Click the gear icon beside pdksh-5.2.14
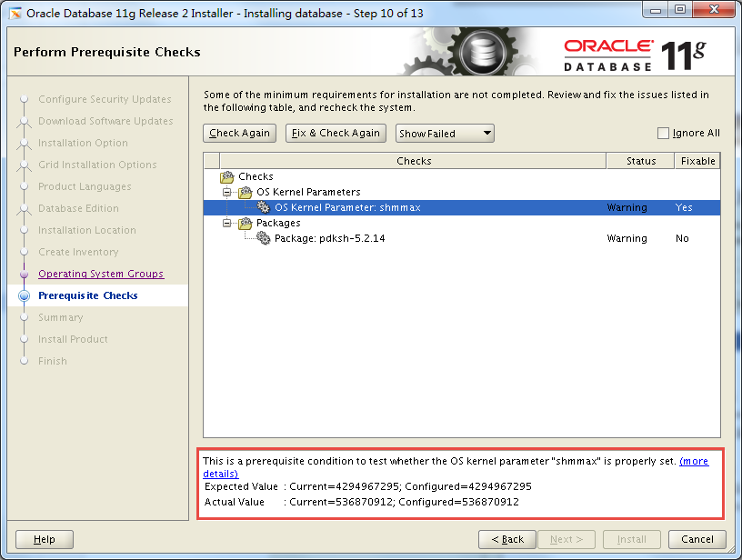The image size is (742, 560). 262,238
